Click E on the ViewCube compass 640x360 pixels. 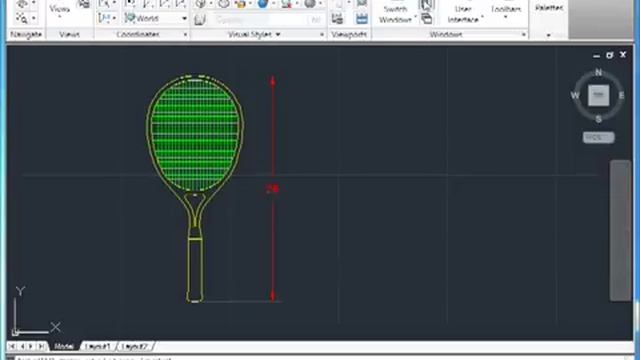point(621,96)
